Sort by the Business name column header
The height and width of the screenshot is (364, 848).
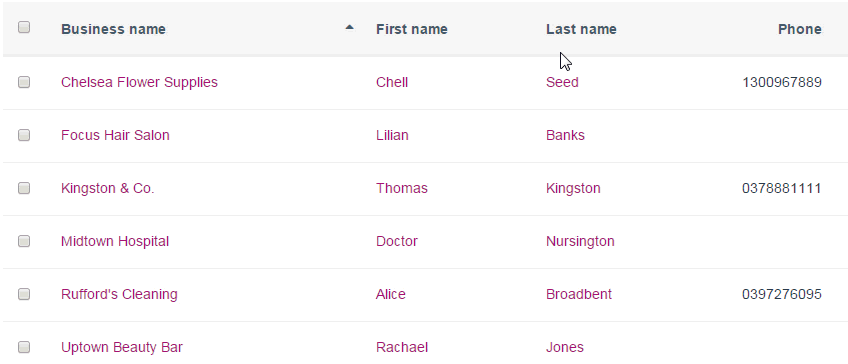pyautogui.click(x=113, y=29)
